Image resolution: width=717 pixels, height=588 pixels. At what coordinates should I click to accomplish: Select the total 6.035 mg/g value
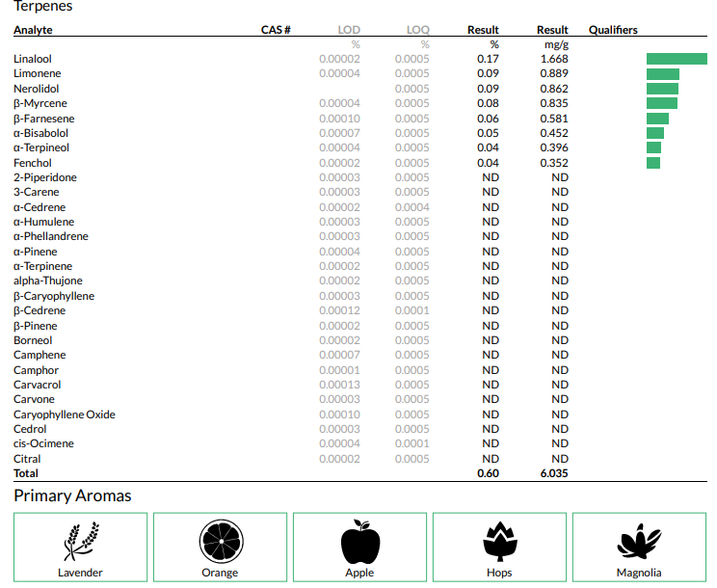[553, 473]
